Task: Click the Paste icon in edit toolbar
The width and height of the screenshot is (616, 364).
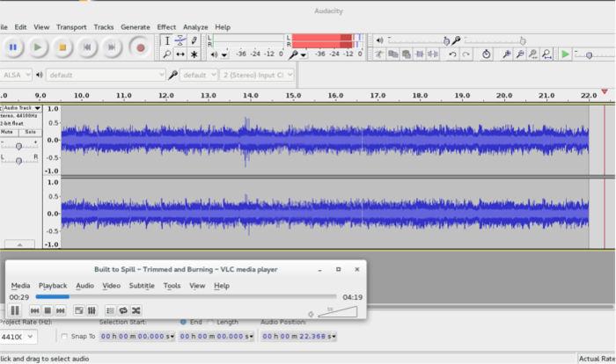Action: (x=407, y=55)
